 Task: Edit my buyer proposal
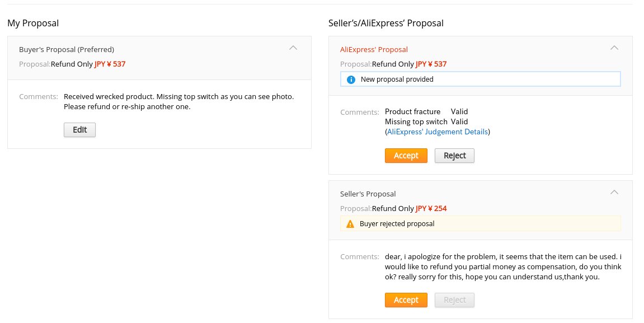coord(79,130)
